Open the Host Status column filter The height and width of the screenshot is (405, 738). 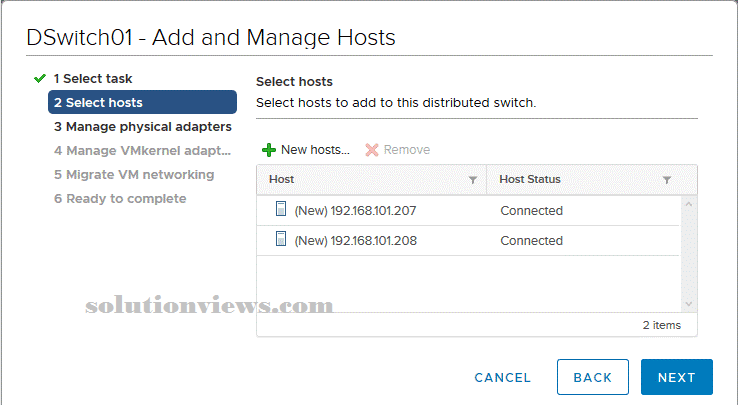(667, 180)
